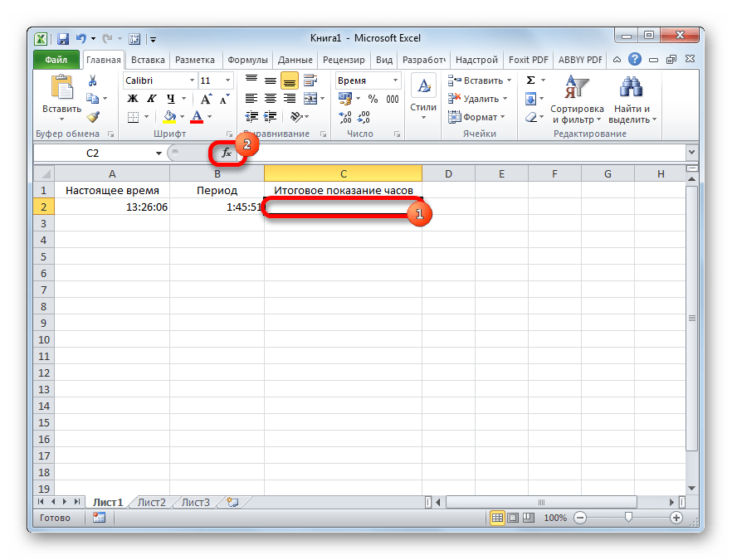
Task: Open Сортировка и фильтр menu
Action: pos(577,100)
